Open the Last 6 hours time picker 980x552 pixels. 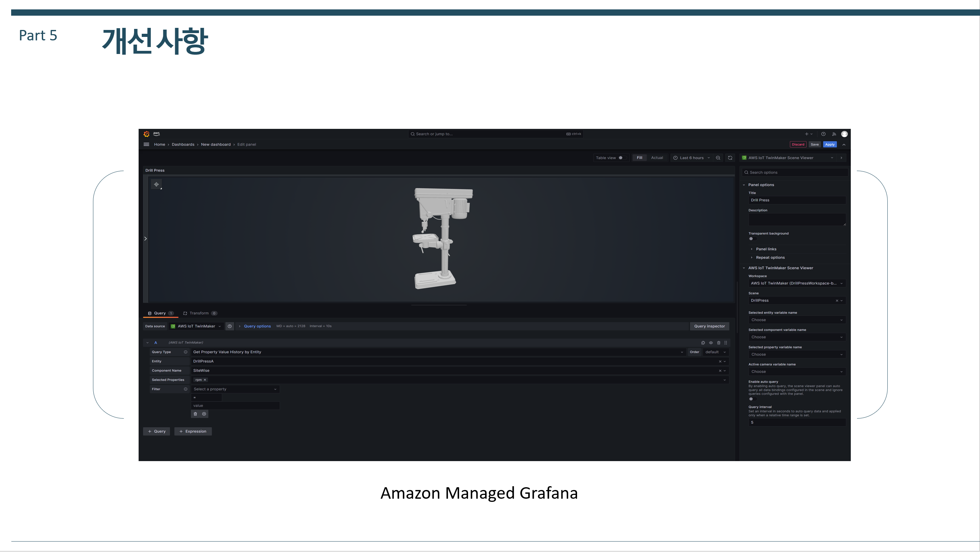(x=692, y=158)
